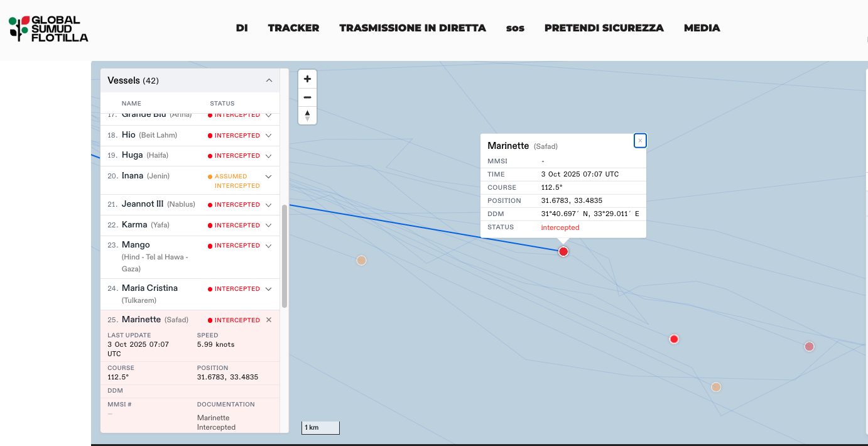Click the Global Sumud Flotilla logo
This screenshot has width=868, height=446.
point(48,29)
